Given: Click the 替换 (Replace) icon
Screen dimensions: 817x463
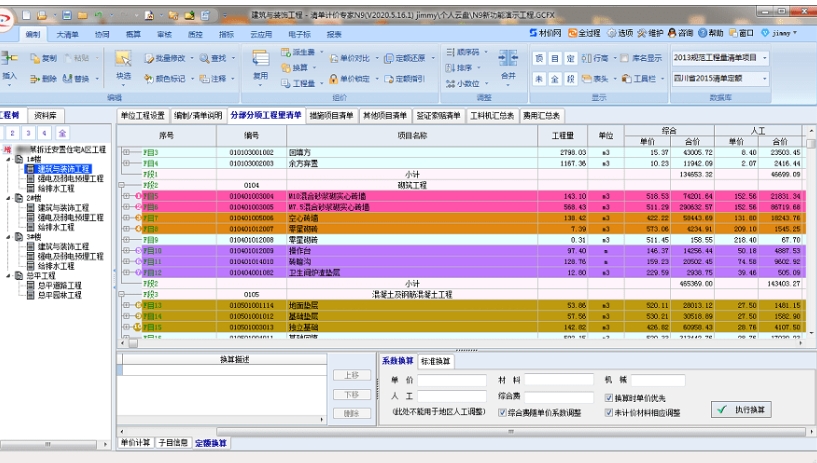Looking at the screenshot, I should pyautogui.click(x=68, y=79).
